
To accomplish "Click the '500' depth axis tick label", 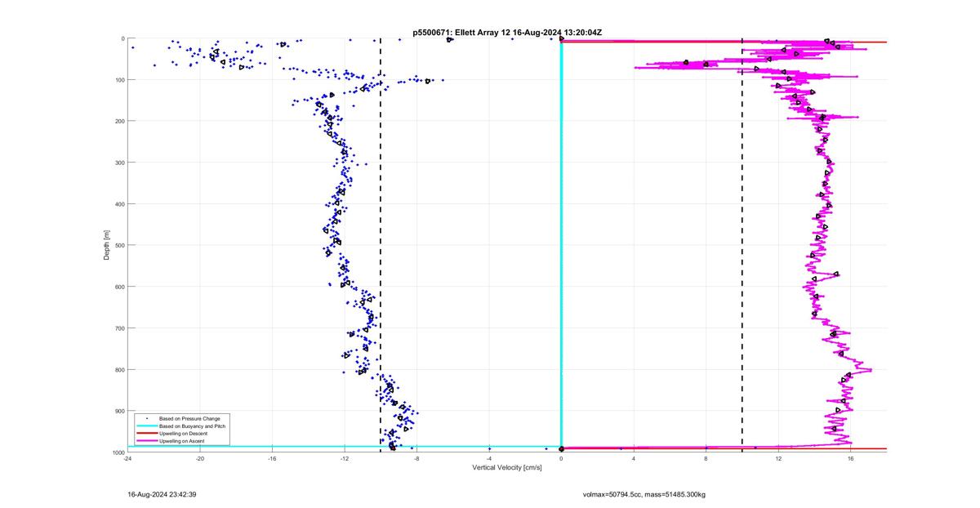I will tap(118, 245).
